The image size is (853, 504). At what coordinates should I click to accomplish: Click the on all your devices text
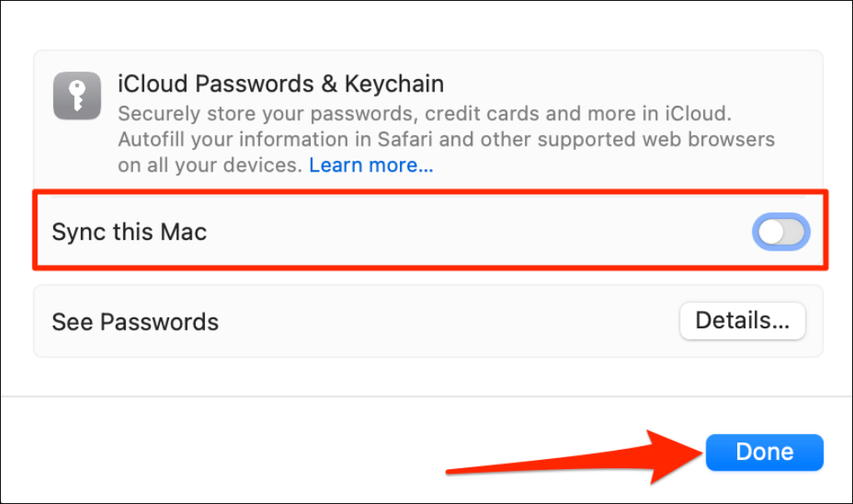209,165
